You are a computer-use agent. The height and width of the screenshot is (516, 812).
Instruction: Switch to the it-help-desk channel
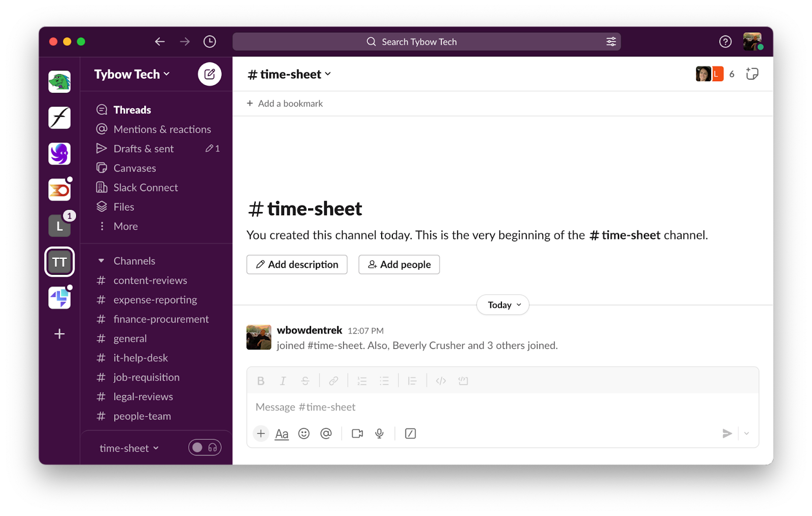point(141,358)
